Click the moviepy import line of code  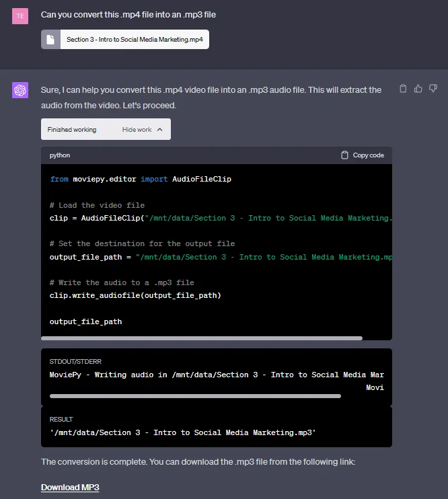[141, 180]
